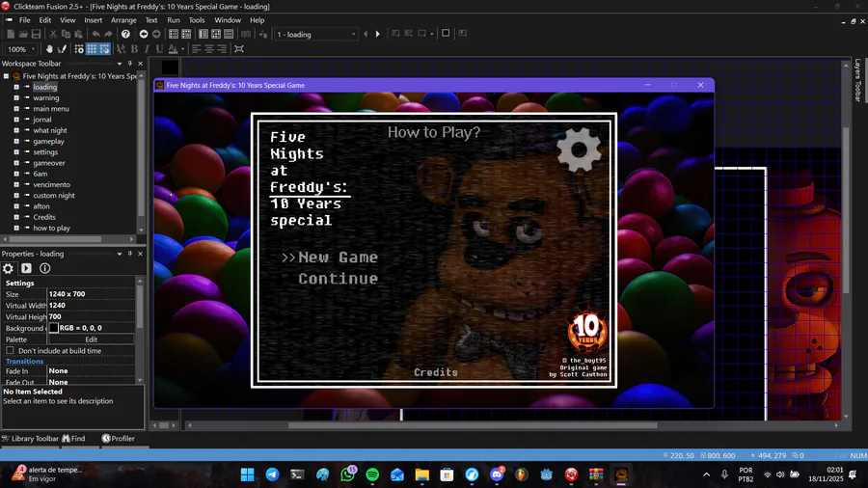
Task: Toggle bold formatting
Action: (x=134, y=49)
